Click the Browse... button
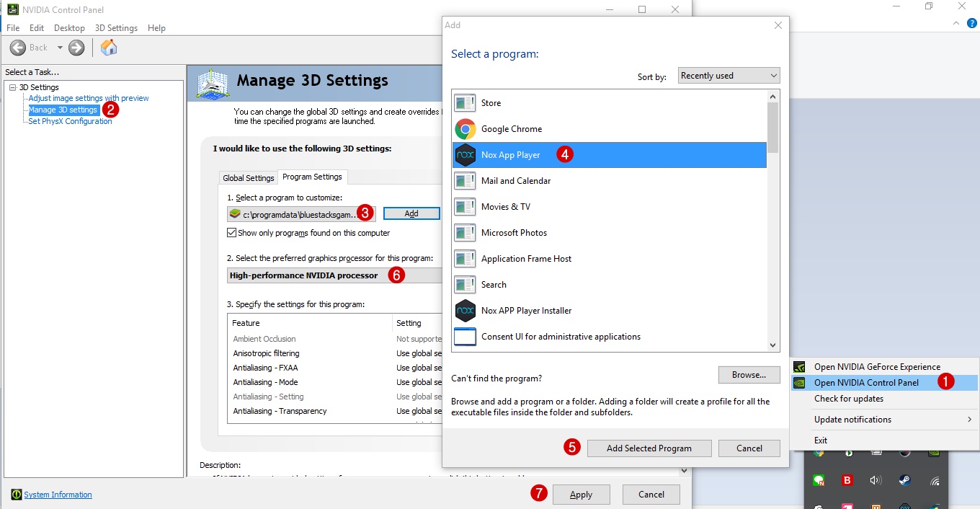980x509 pixels. (749, 375)
